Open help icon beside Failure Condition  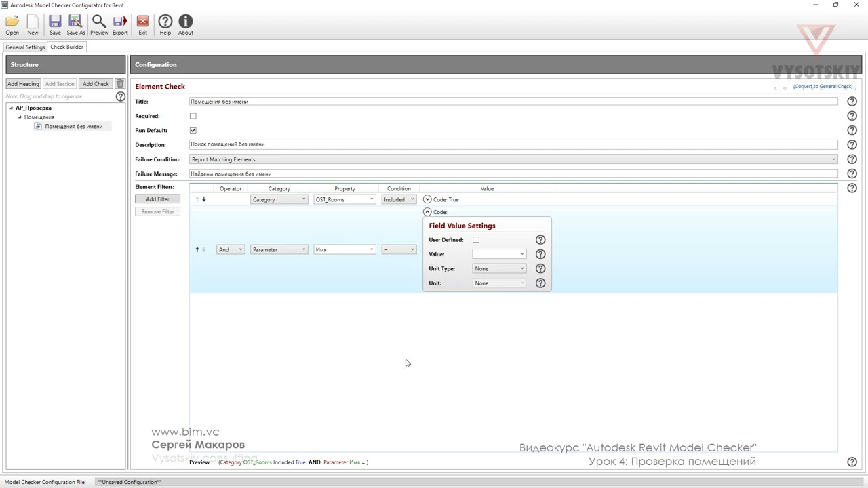point(852,159)
